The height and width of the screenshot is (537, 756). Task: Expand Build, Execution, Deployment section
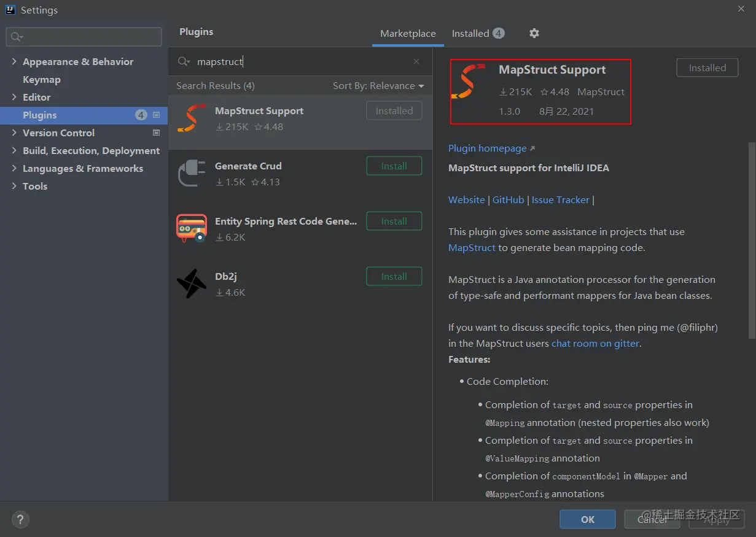point(14,150)
